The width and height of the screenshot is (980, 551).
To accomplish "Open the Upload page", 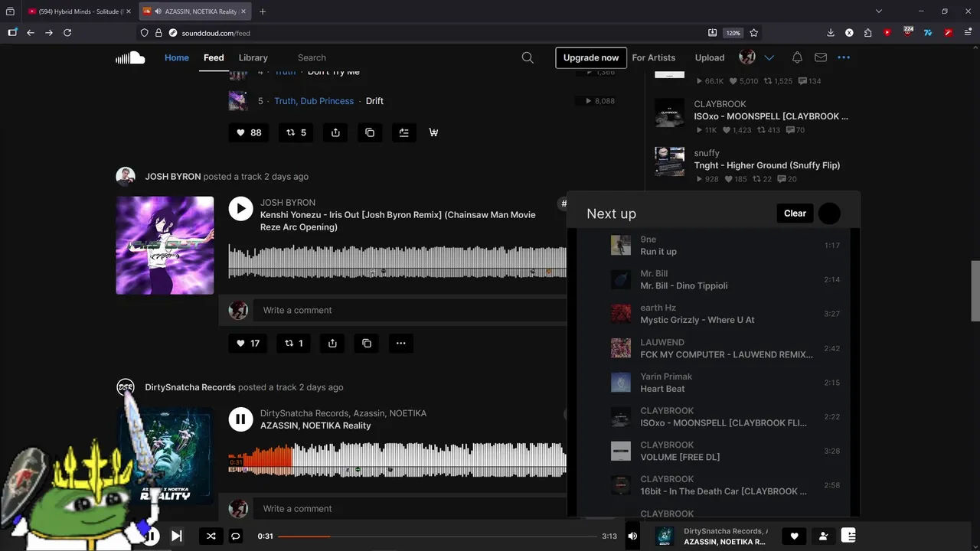I will point(710,57).
